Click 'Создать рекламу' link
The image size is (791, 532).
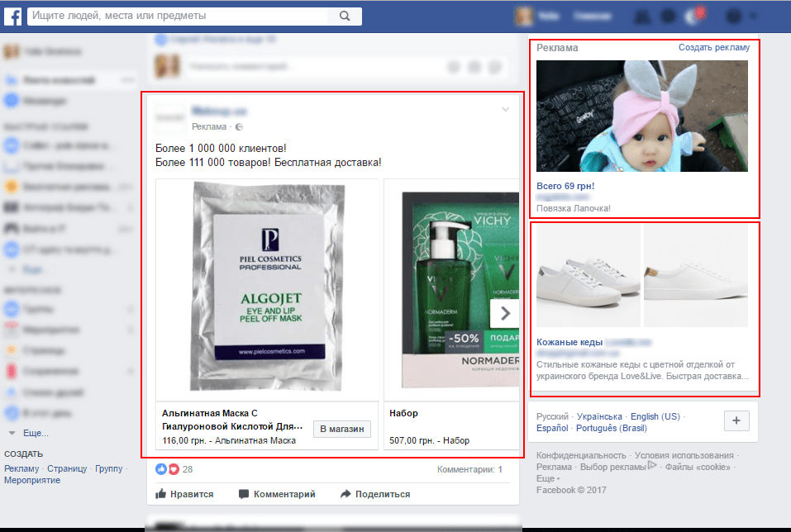(714, 47)
